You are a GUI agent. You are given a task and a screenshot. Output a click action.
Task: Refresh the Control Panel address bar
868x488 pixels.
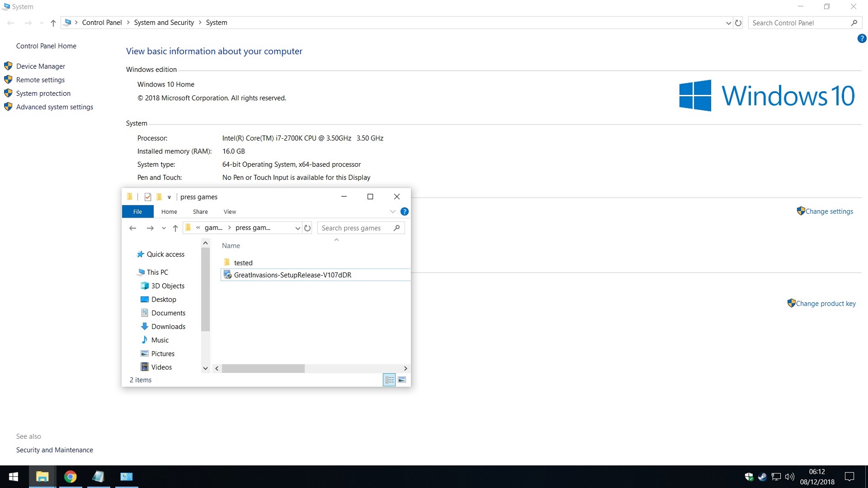pyautogui.click(x=738, y=23)
